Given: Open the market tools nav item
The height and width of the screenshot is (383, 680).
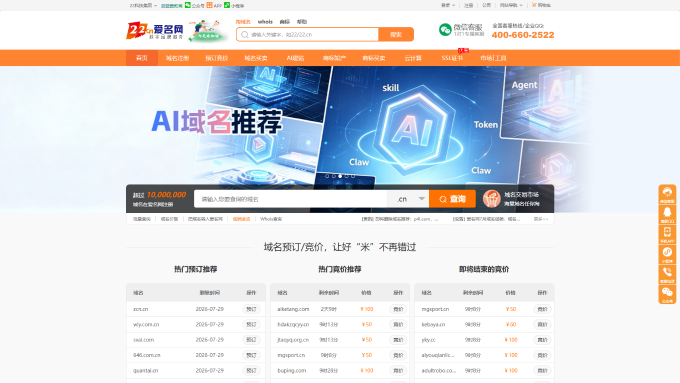Looking at the screenshot, I should (493, 58).
